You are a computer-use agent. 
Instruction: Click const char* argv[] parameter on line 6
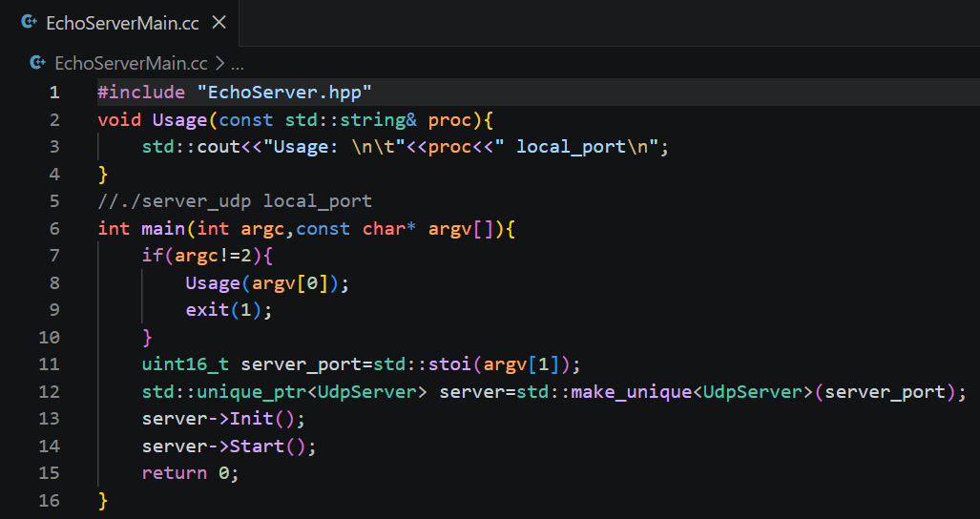[395, 229]
